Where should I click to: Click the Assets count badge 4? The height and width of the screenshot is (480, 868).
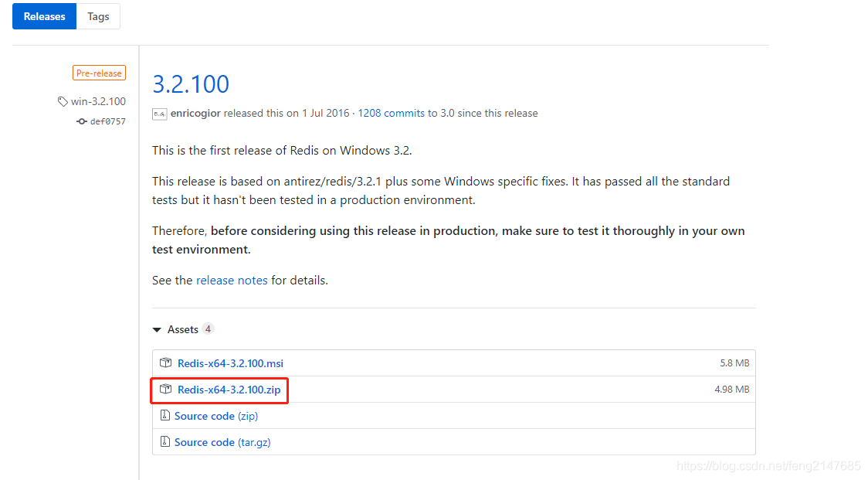point(209,329)
